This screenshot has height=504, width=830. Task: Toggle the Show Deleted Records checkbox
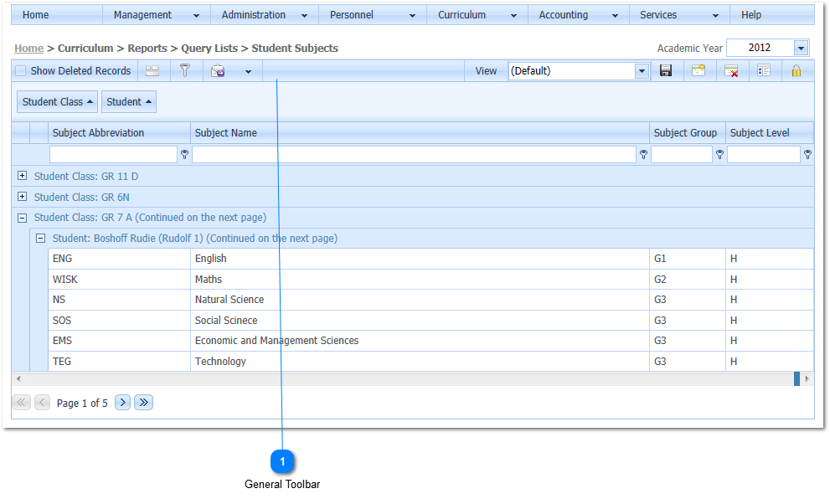coord(21,71)
